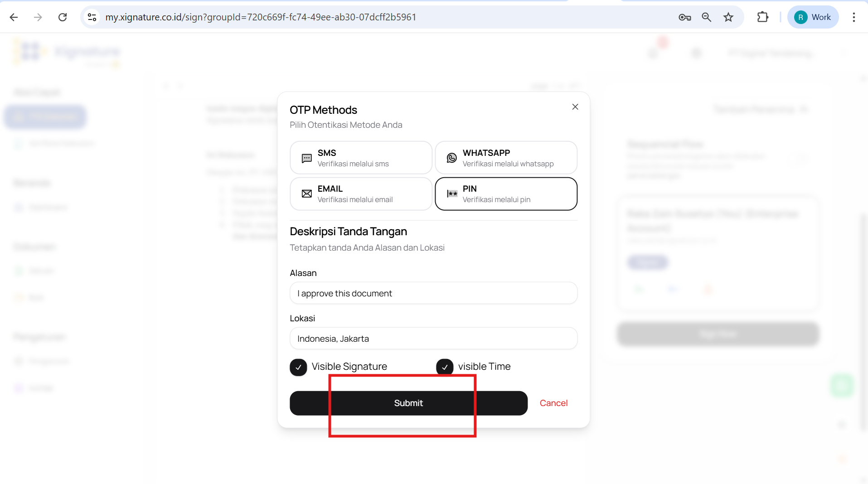Select the SMS verification method

pos(361,158)
